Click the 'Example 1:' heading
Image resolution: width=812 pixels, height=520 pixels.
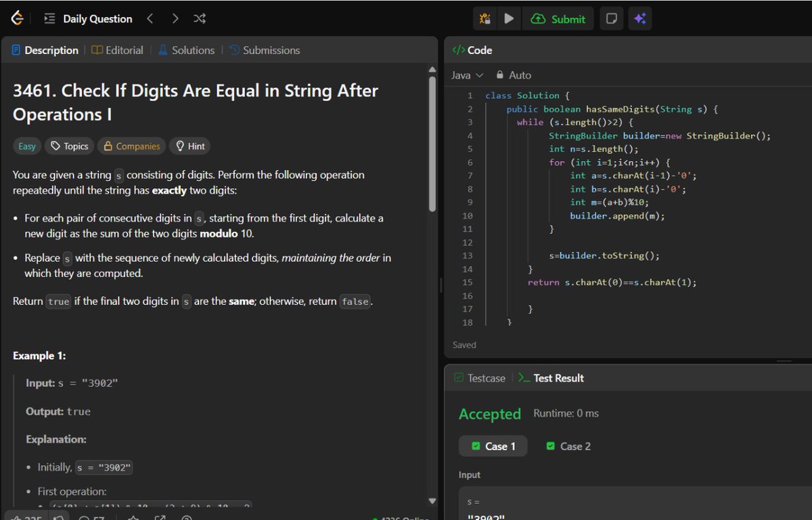click(x=39, y=355)
